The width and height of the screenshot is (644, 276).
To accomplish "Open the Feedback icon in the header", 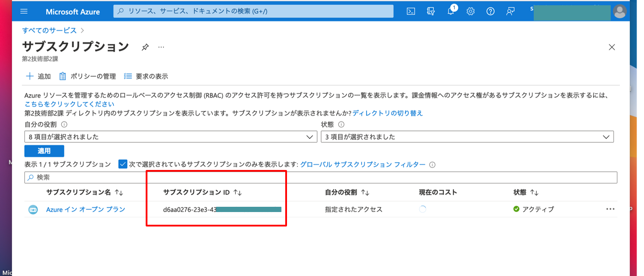I will point(510,11).
